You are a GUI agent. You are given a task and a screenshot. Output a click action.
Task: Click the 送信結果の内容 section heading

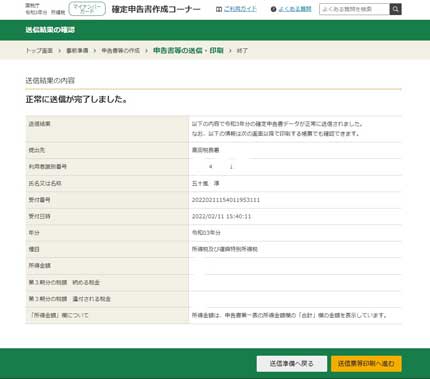(x=50, y=81)
